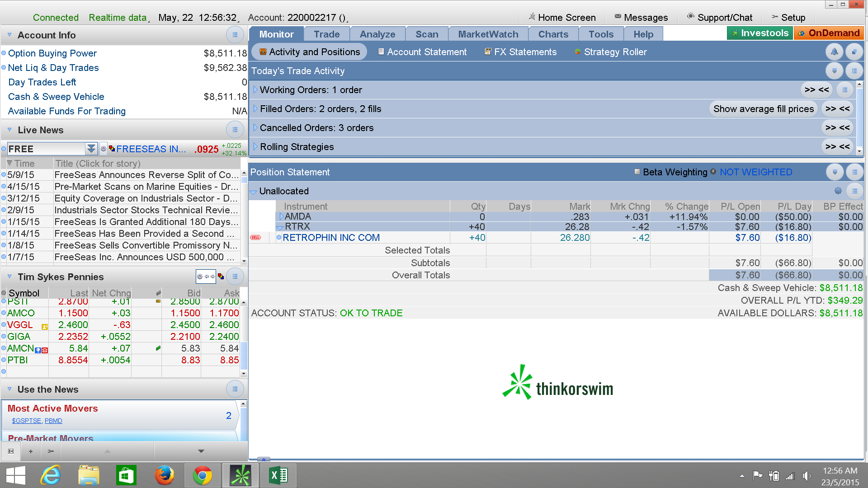Click the Unallocated group settings gear icon
This screenshot has height=488, width=868.
pyautogui.click(x=838, y=191)
